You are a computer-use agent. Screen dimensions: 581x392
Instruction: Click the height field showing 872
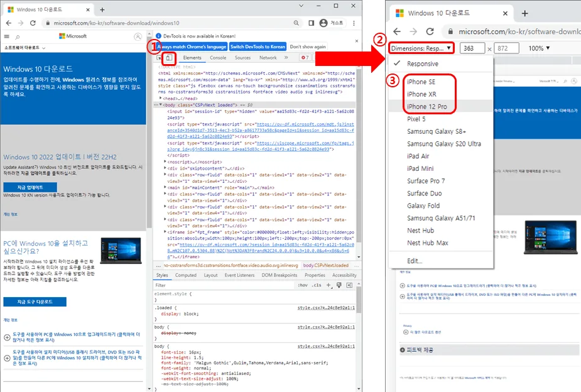[x=506, y=48]
